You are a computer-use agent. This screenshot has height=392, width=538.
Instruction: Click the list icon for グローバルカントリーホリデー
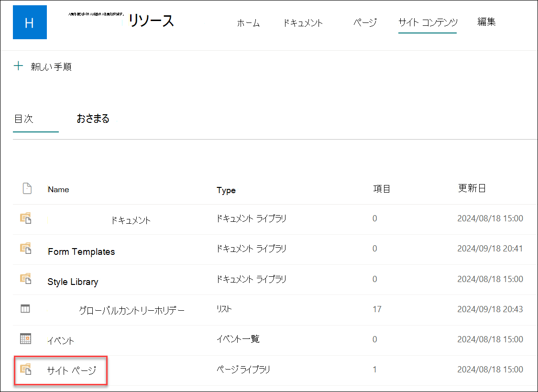(25, 309)
